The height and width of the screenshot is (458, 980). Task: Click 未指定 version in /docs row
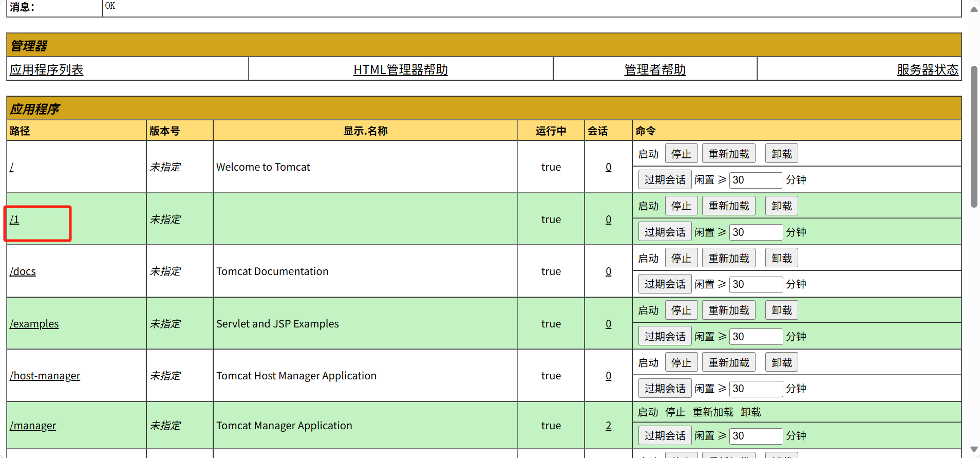coord(165,271)
